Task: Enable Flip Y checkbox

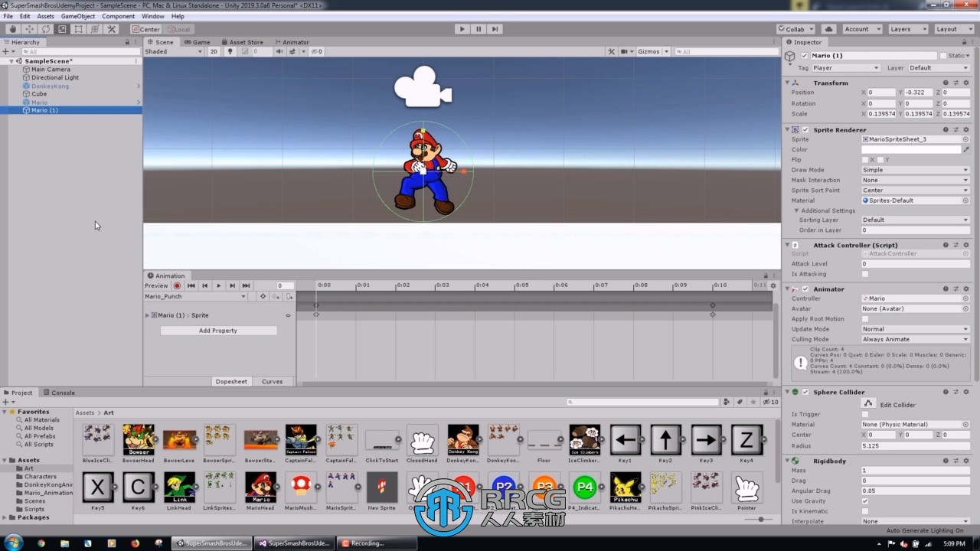Action: pos(880,160)
